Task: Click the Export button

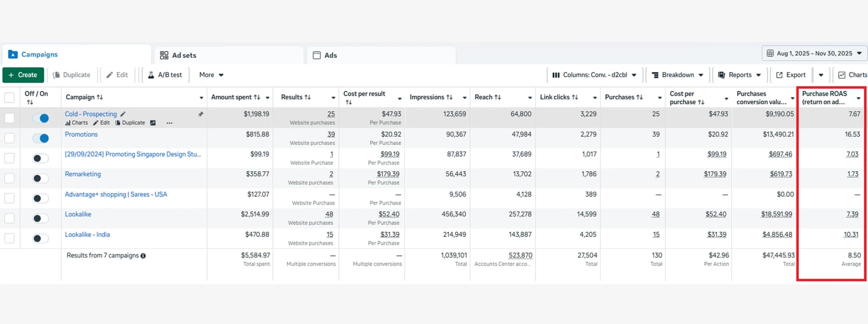Action: (791, 75)
